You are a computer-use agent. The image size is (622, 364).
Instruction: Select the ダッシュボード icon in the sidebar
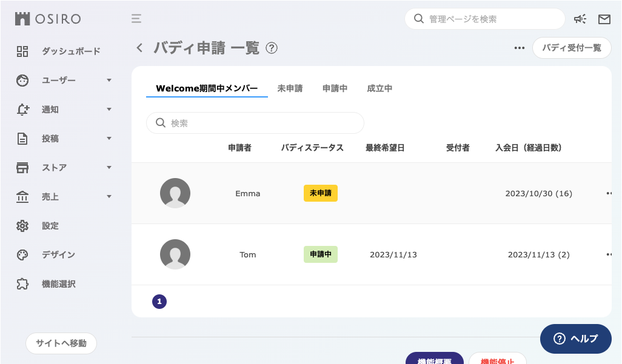[x=22, y=51]
